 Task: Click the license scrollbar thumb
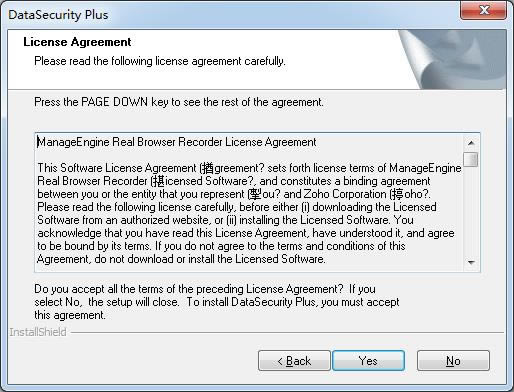(471, 159)
